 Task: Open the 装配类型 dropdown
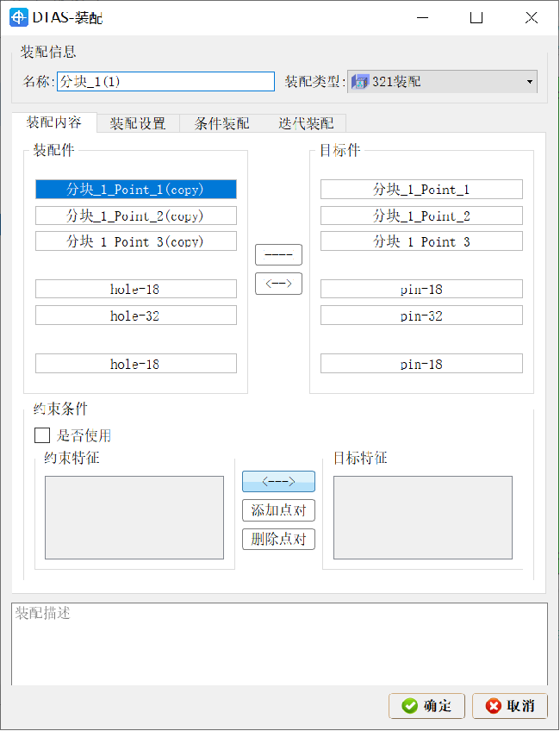tap(531, 81)
